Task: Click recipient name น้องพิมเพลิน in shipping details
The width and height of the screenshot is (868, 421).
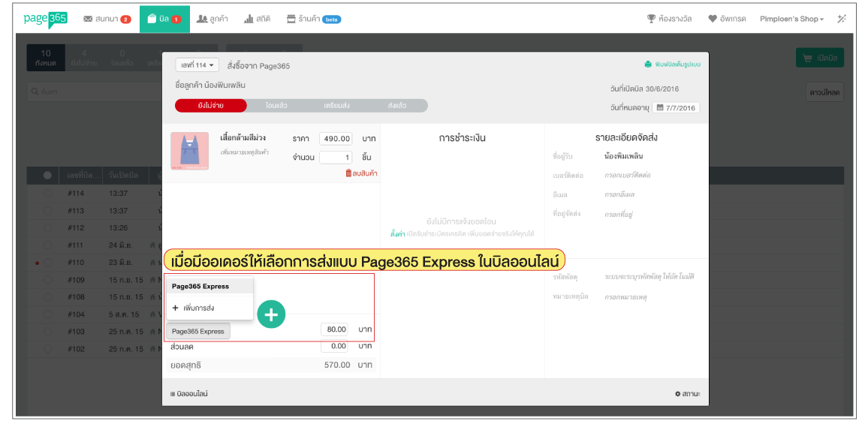Action: (624, 156)
